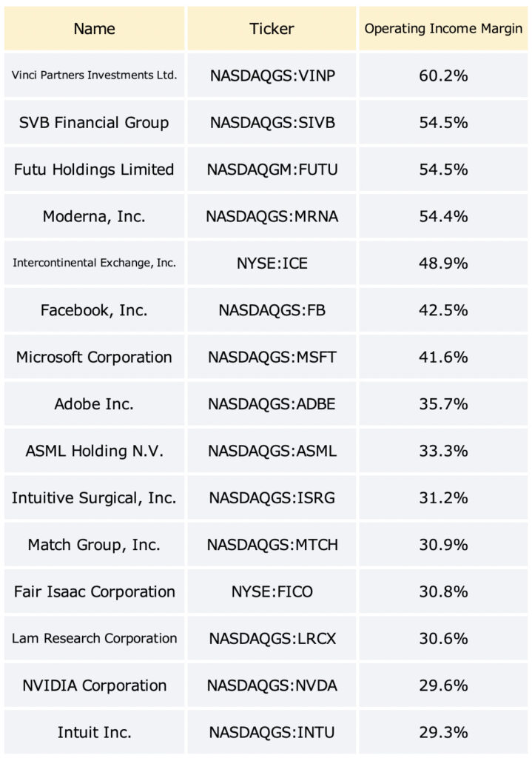Click the NASDAQGM:FUTU ticker cell

tap(272, 170)
